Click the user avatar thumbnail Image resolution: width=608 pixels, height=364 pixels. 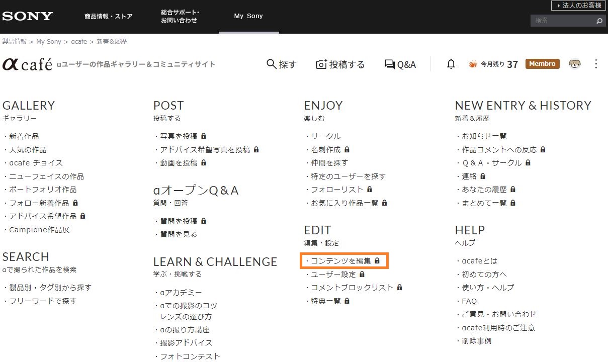click(x=574, y=64)
